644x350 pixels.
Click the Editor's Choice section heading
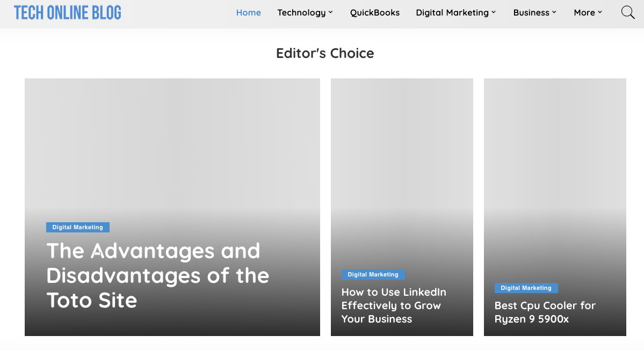325,53
